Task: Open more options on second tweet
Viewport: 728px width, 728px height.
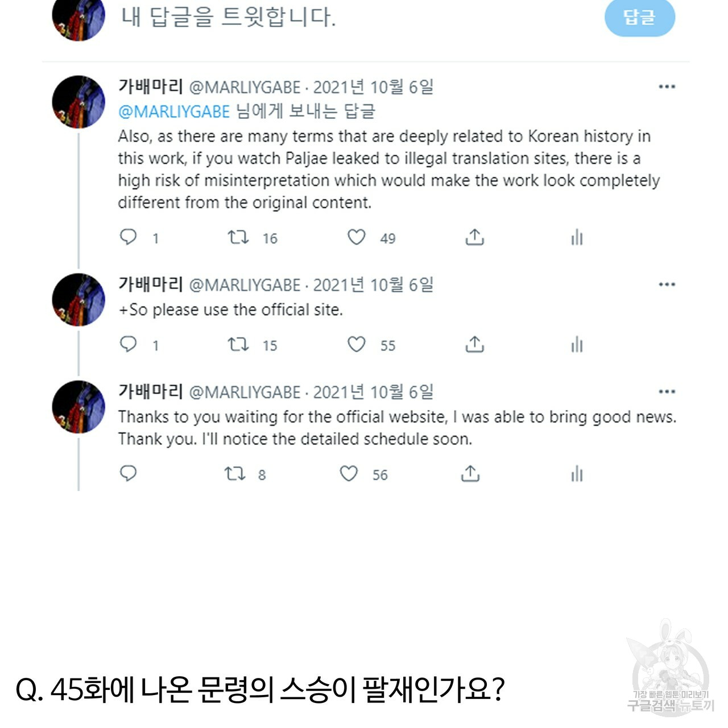Action: pyautogui.click(x=667, y=284)
